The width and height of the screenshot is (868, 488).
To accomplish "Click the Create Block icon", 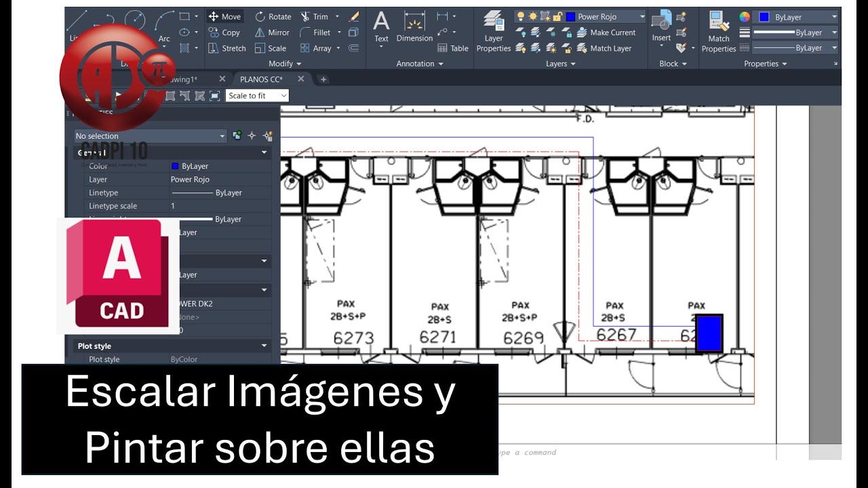I will (682, 16).
